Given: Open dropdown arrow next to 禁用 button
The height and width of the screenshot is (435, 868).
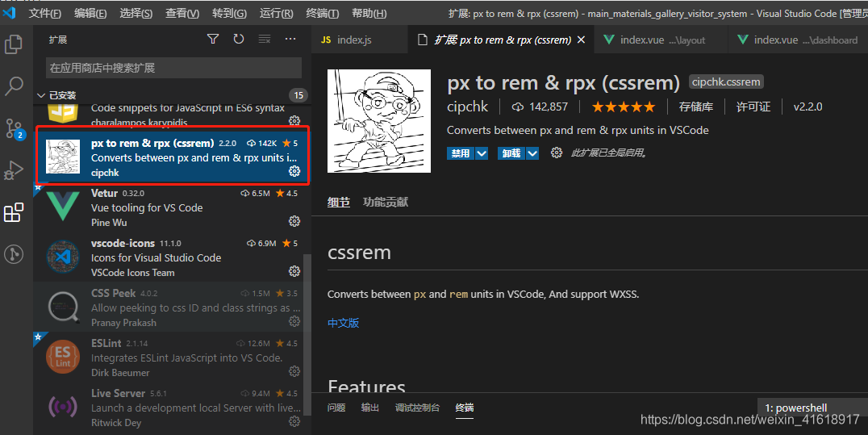Looking at the screenshot, I should (x=481, y=153).
